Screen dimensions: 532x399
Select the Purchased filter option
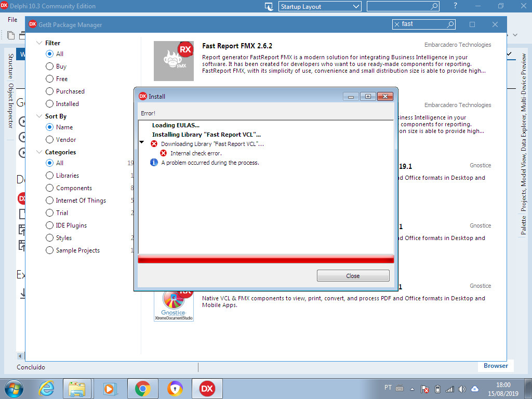(49, 91)
